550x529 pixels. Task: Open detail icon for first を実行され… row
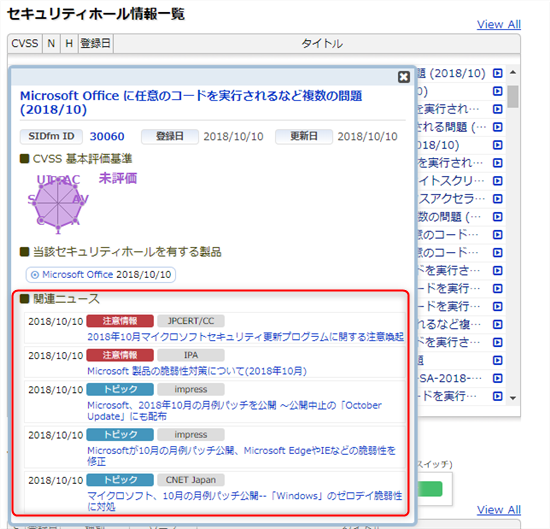pos(497,109)
